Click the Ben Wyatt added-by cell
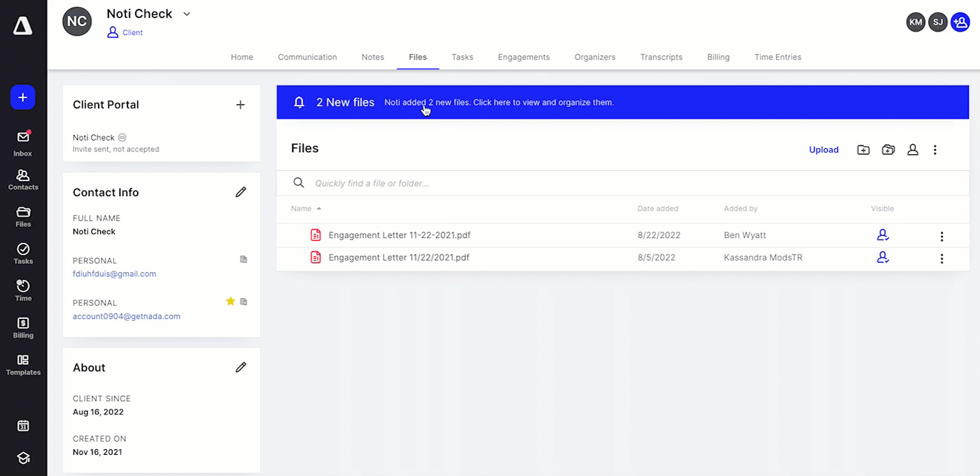Screen dimensions: 980x476 tap(745, 235)
